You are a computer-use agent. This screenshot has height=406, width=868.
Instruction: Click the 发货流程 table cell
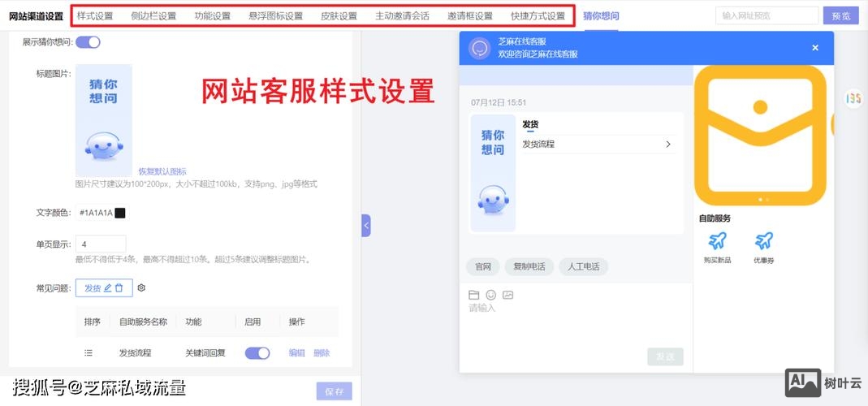[135, 353]
